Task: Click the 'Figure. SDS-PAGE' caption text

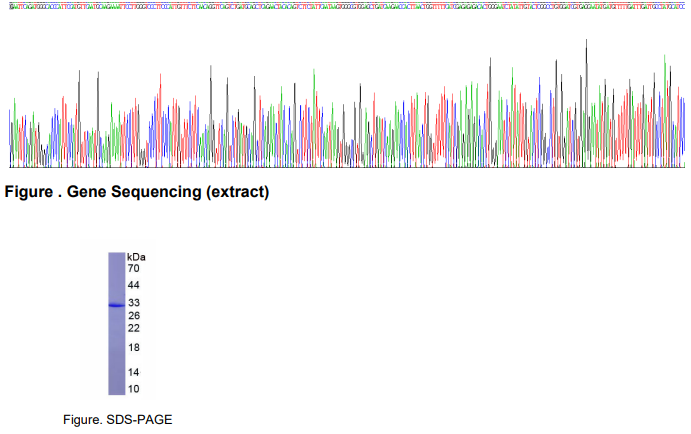Action: [x=118, y=419]
